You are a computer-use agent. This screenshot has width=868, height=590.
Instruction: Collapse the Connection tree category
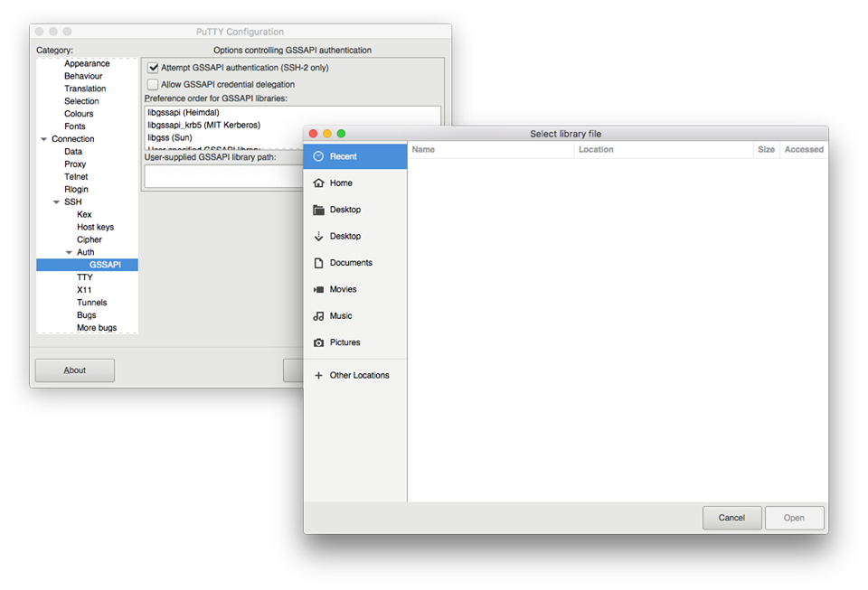click(43, 139)
